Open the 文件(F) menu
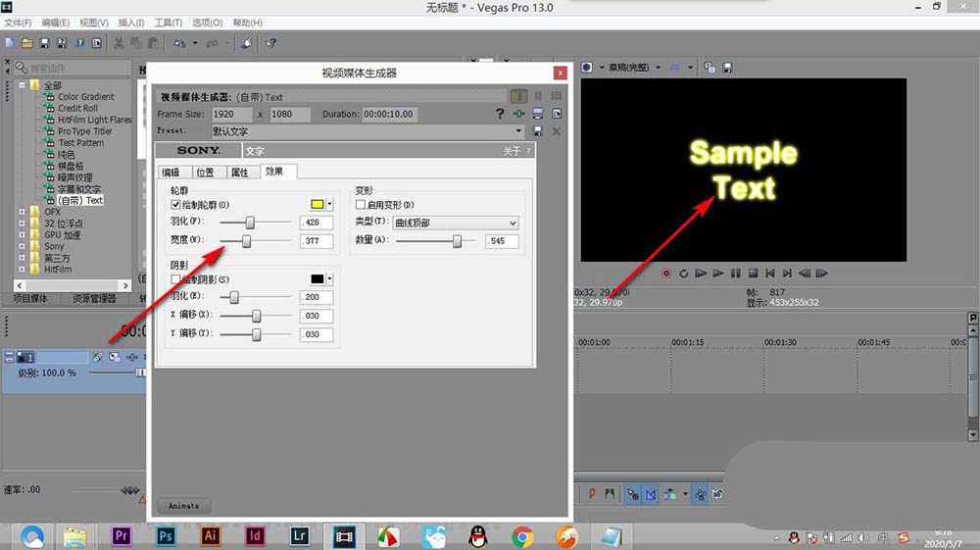The height and width of the screenshot is (550, 980). (x=18, y=23)
